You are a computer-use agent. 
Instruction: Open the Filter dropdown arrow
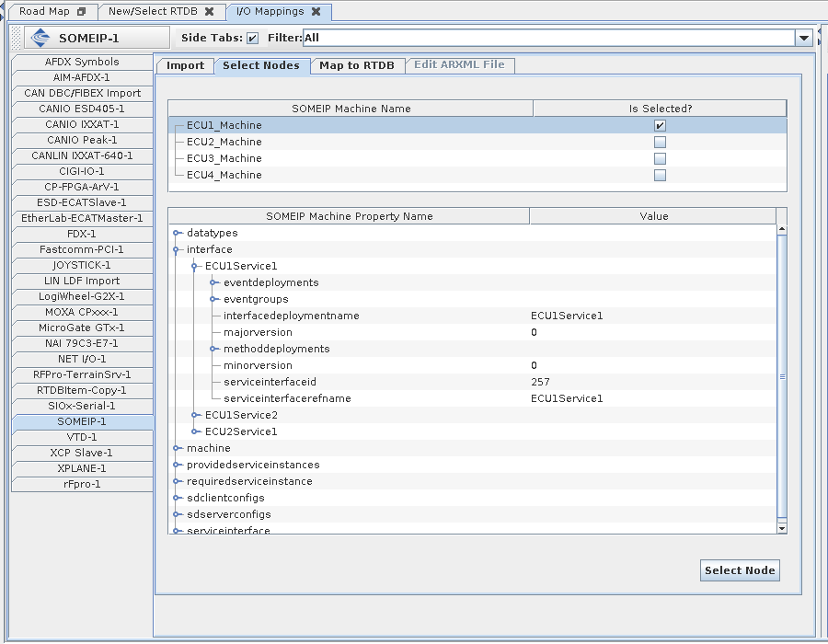(x=803, y=38)
